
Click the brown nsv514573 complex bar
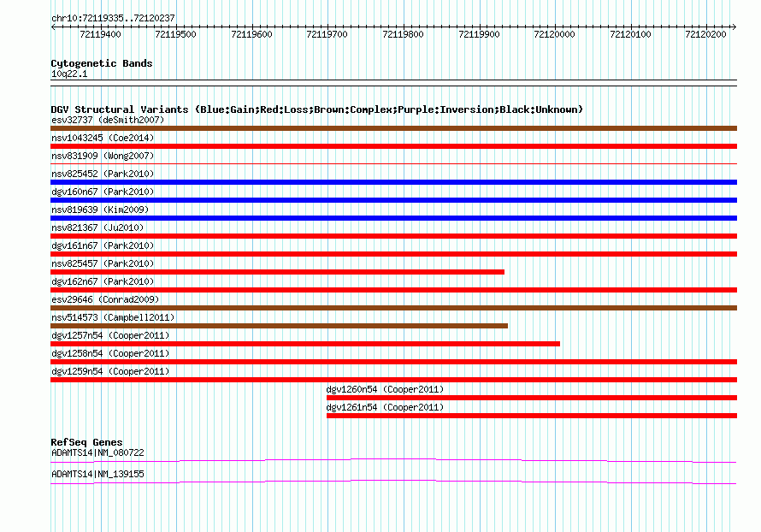[x=279, y=326]
